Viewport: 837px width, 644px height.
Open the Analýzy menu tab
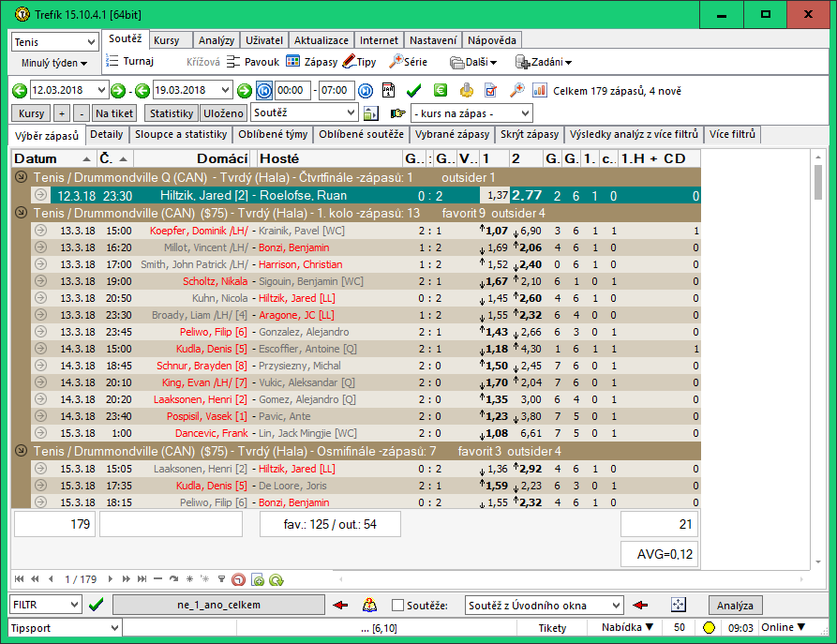(x=217, y=40)
